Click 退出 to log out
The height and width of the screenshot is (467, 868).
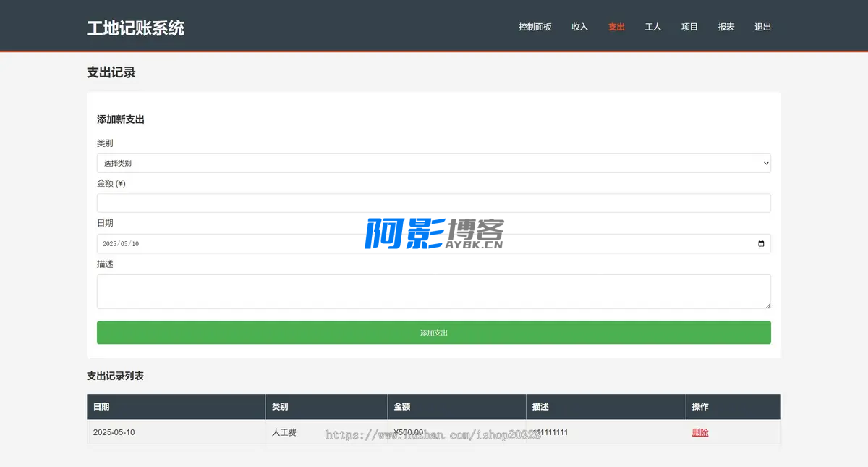coord(762,27)
